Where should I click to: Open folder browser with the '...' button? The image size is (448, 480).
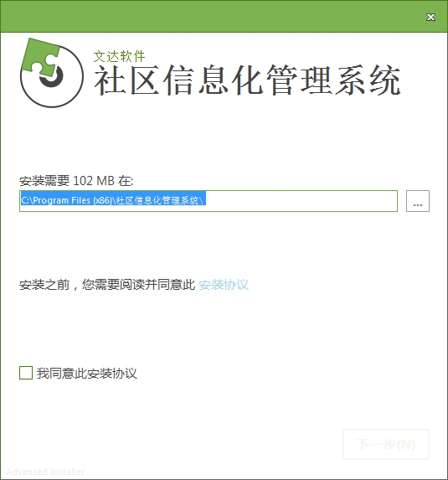[x=418, y=201]
